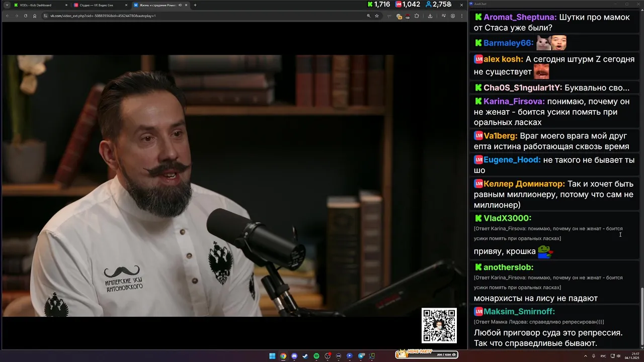Open a new browser tab
Viewport: 644px width, 362px height.
point(195,5)
